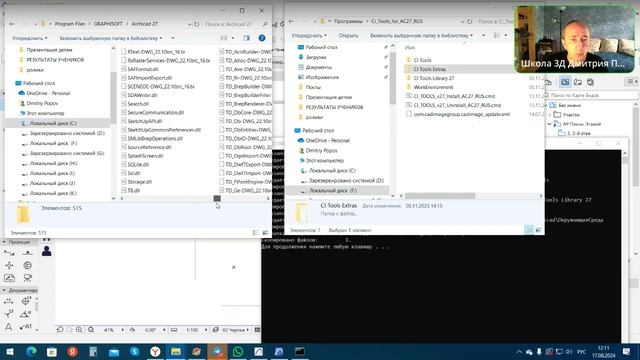
Task: Open the blue help icon in Archicad 27 explorer
Action: [x=262, y=38]
